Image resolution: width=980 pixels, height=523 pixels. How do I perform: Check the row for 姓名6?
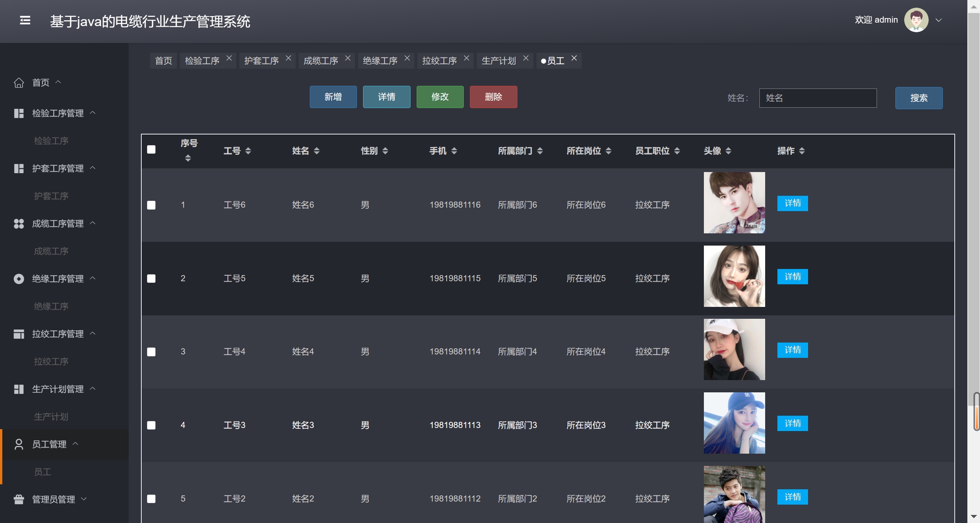[151, 205]
